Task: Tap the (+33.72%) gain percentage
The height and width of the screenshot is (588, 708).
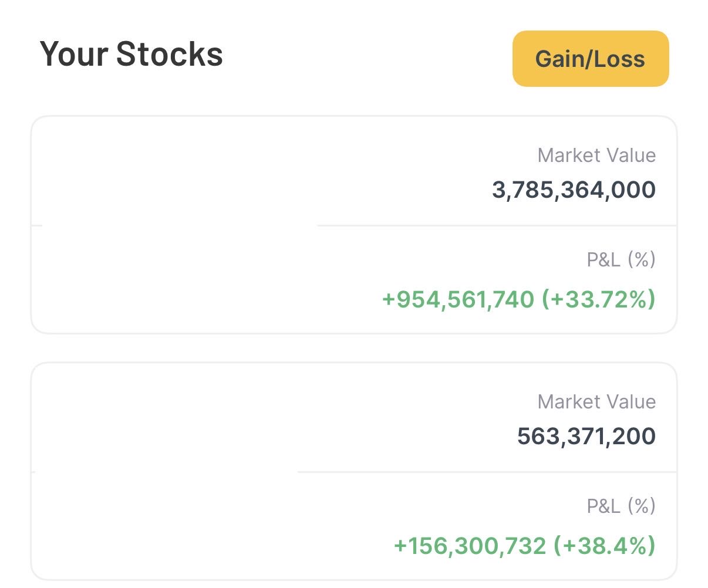Action: pos(598,299)
